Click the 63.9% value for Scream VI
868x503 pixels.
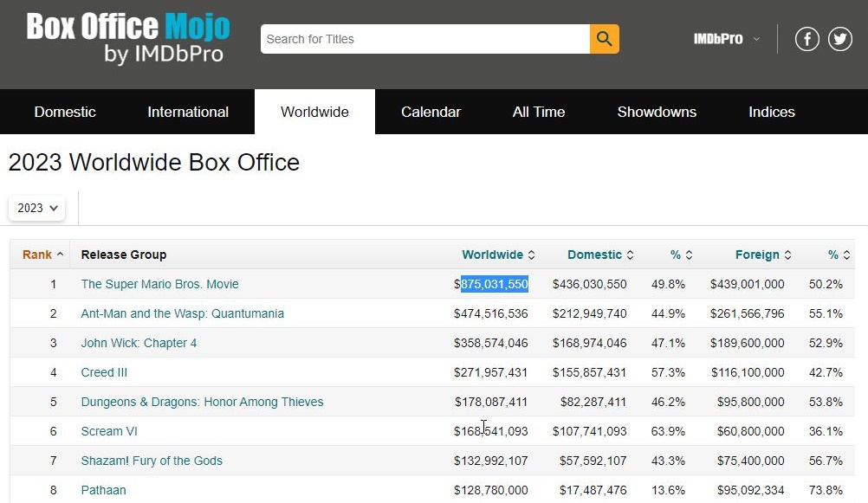(x=668, y=431)
